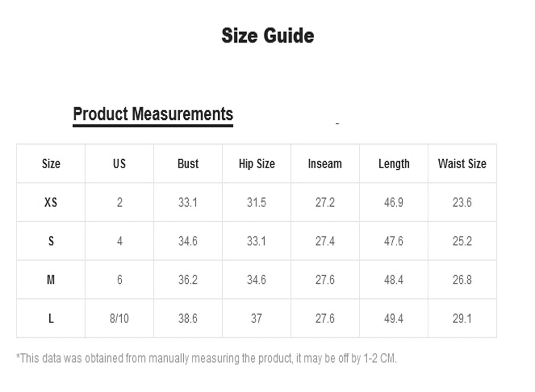Click the L hip size value 37
The image size is (535, 392).
click(x=256, y=318)
